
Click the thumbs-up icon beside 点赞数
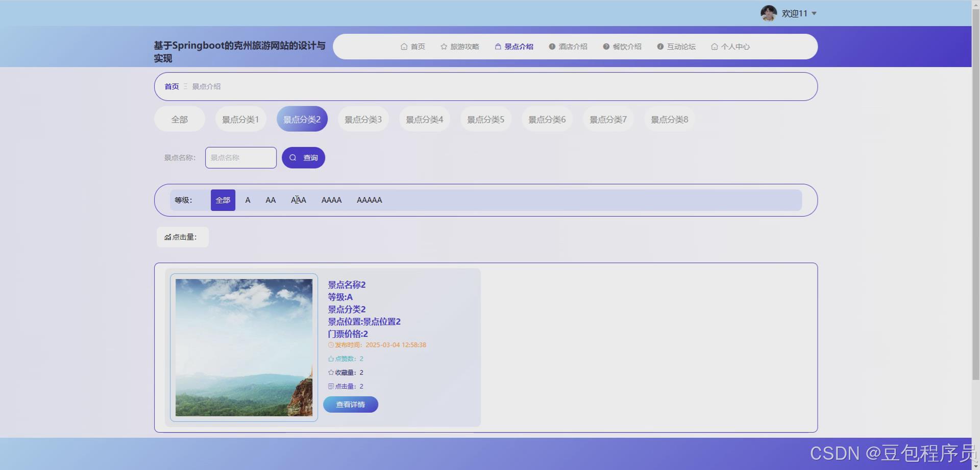[x=331, y=359]
